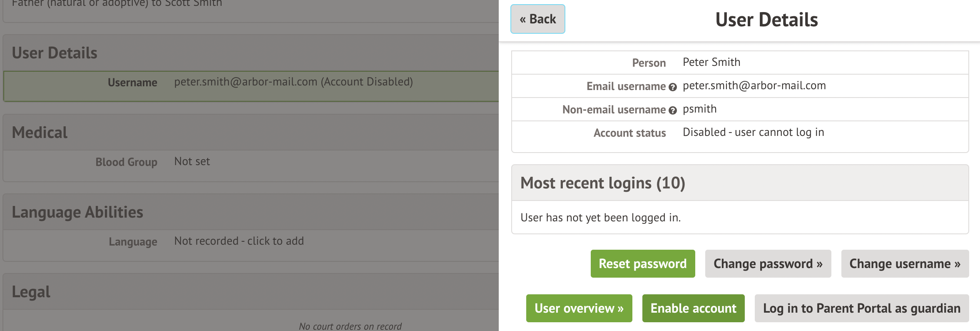The height and width of the screenshot is (331, 980).
Task: Click the help icon beside Non-email username
Action: [672, 110]
